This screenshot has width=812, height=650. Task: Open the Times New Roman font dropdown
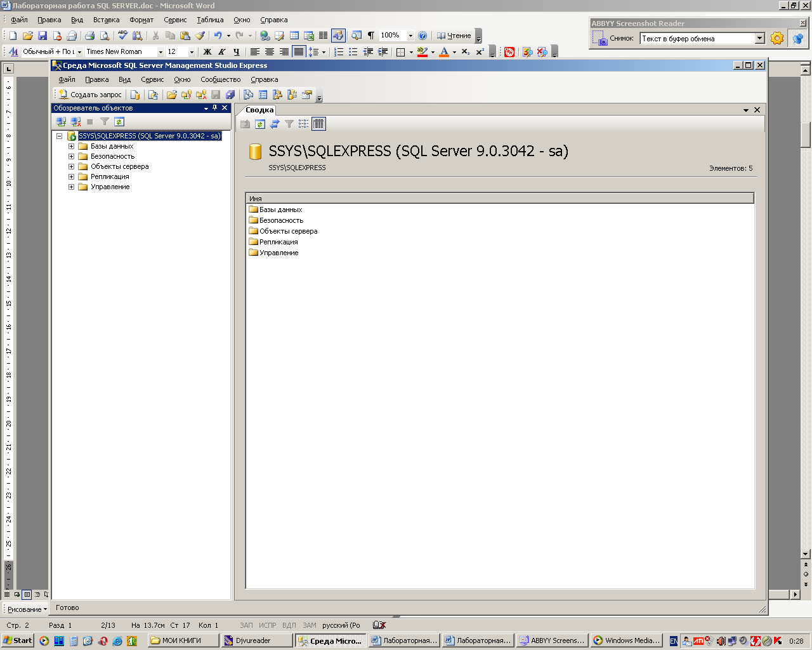(x=160, y=52)
